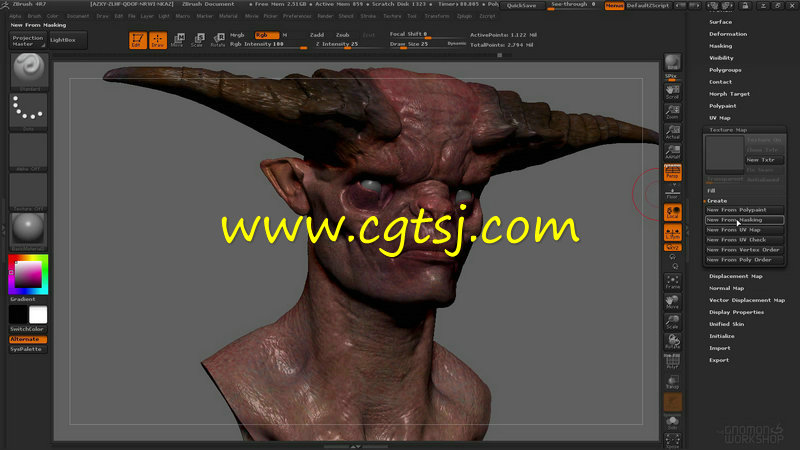Image resolution: width=800 pixels, height=450 pixels.
Task: Expand the Normal Map subpalette
Action: point(727,288)
